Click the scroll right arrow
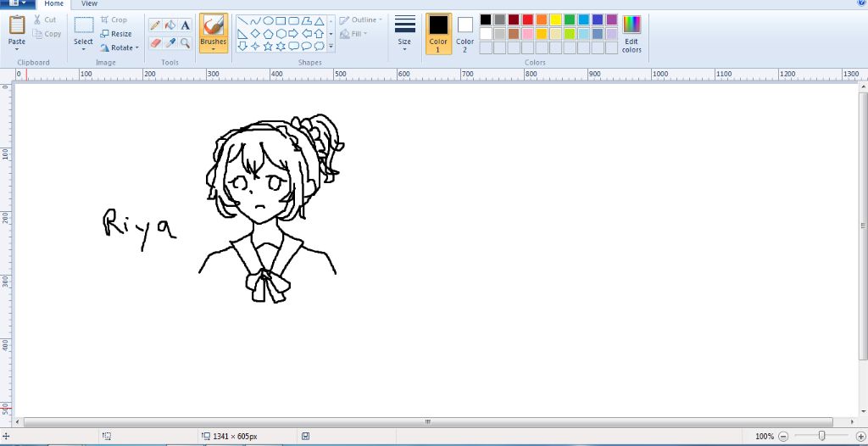 (853, 422)
